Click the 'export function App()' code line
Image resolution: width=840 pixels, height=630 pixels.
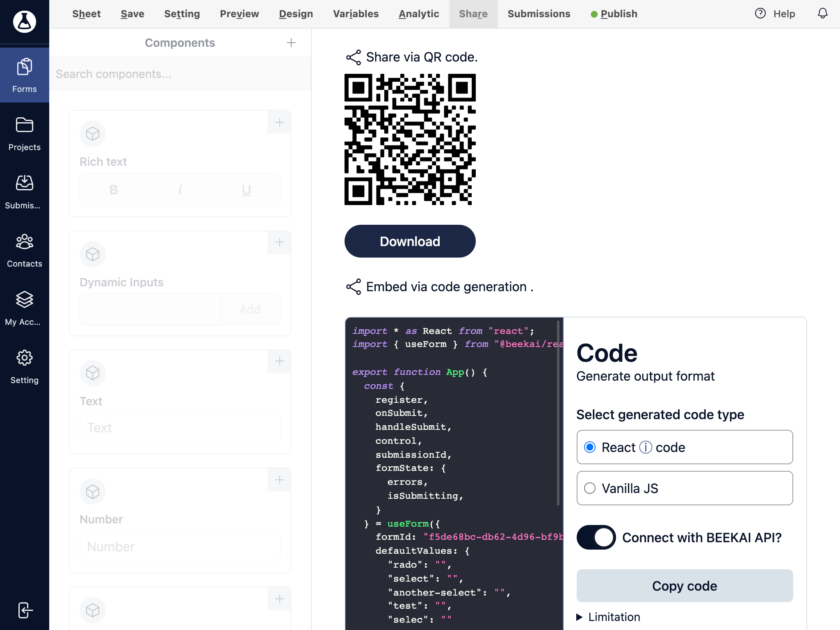pyautogui.click(x=420, y=372)
